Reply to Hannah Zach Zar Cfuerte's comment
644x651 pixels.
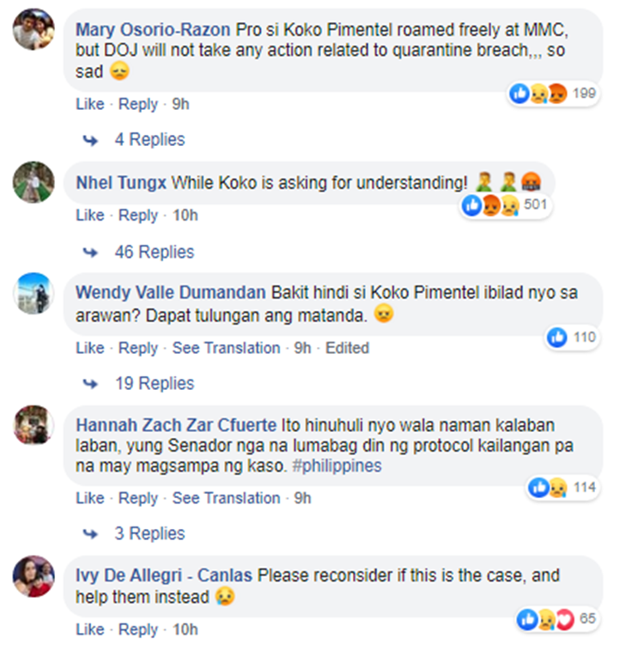tap(137, 498)
